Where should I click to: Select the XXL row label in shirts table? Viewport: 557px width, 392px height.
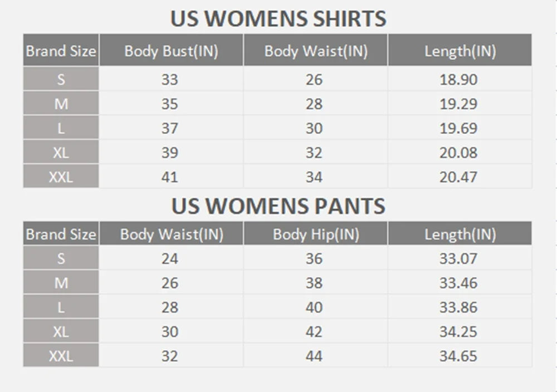pyautogui.click(x=61, y=177)
